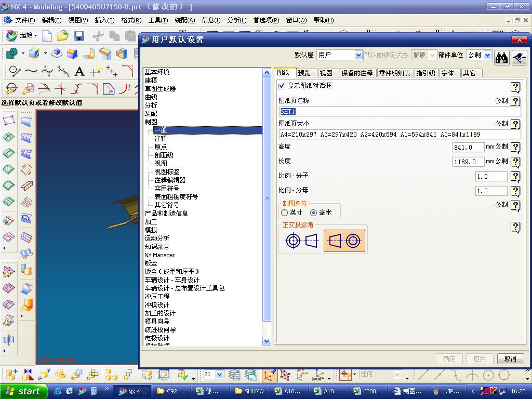This screenshot has height=399, width=532.
Task: Choose third-angle projection toggle button
Action: coord(344,241)
